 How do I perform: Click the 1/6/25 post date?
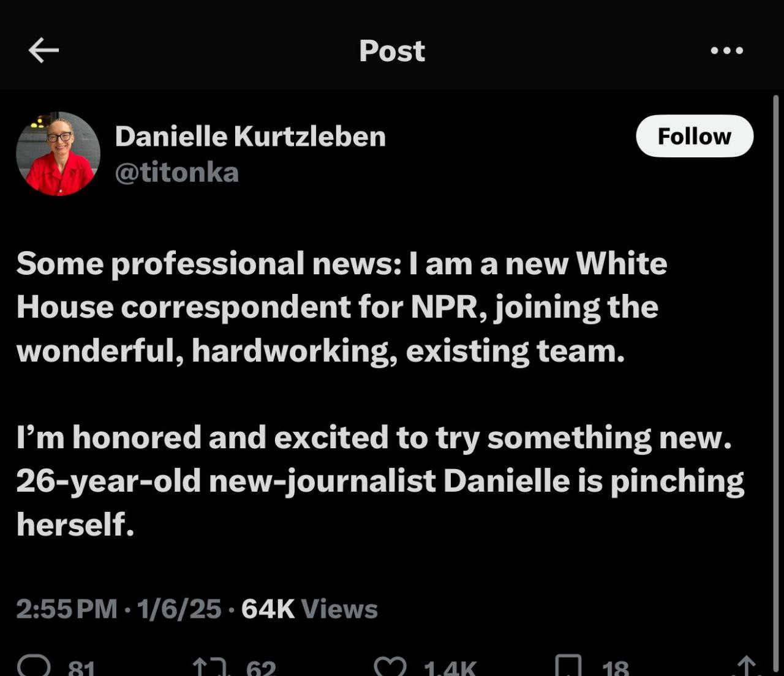point(179,609)
